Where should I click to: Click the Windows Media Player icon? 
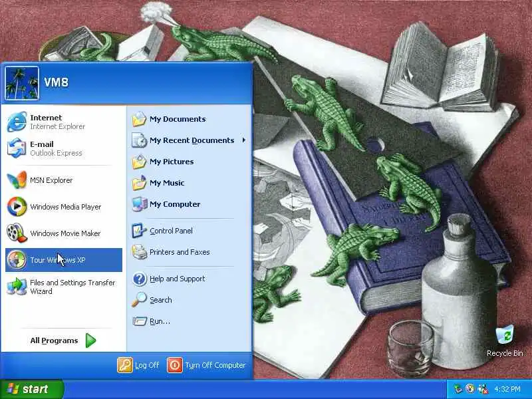point(17,206)
